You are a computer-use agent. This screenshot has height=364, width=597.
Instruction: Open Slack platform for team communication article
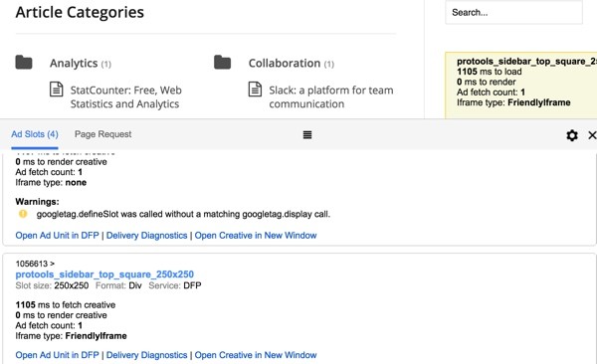(x=331, y=97)
